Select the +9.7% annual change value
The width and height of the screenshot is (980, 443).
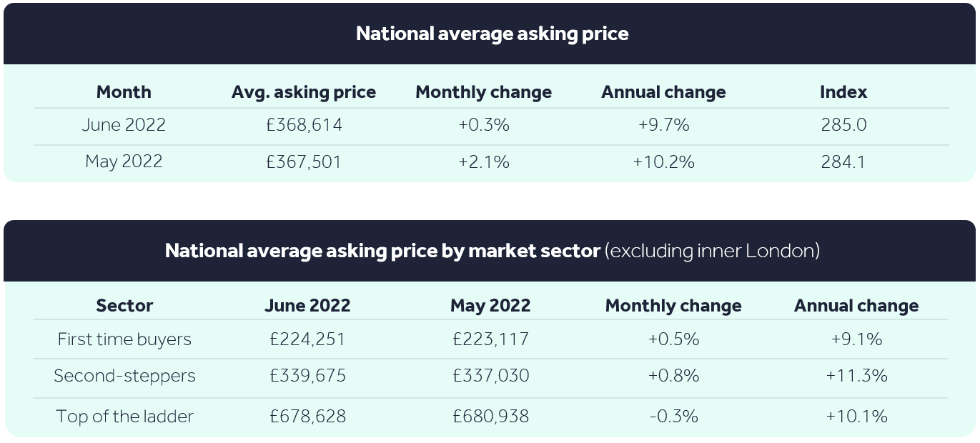pos(663,125)
